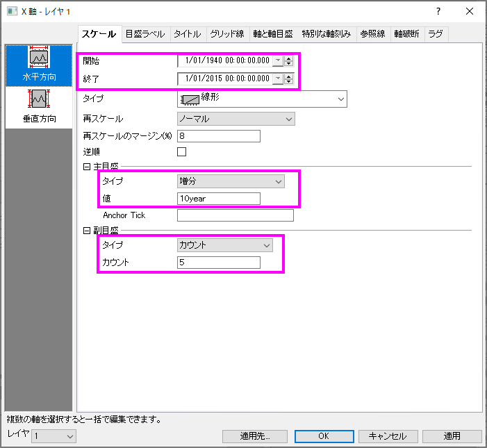Select the 水平方向 axis icon
Image resolution: width=487 pixels, height=448 pixels.
(39, 65)
